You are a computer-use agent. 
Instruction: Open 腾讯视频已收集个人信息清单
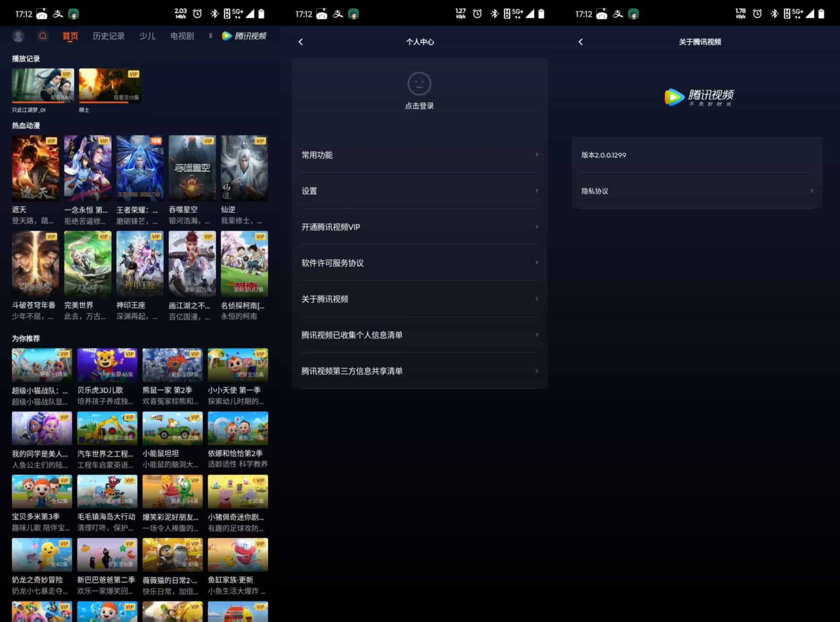(352, 335)
